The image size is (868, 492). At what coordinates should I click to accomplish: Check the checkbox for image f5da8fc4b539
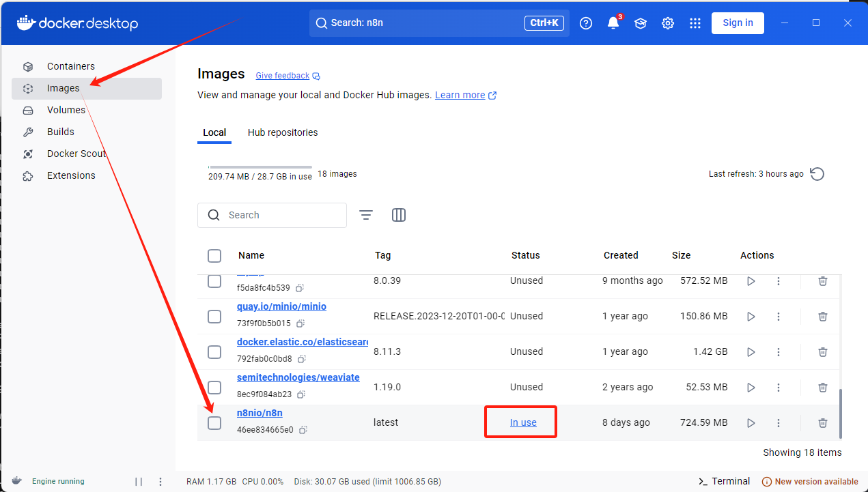tap(214, 281)
